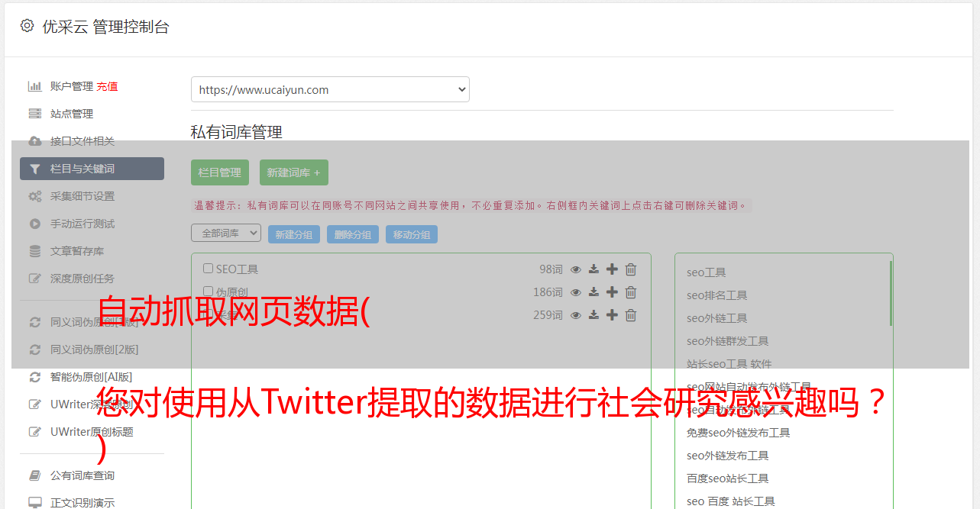Select keyword 'seo外链工具'
Screen dimensions: 980x509
tap(717, 318)
